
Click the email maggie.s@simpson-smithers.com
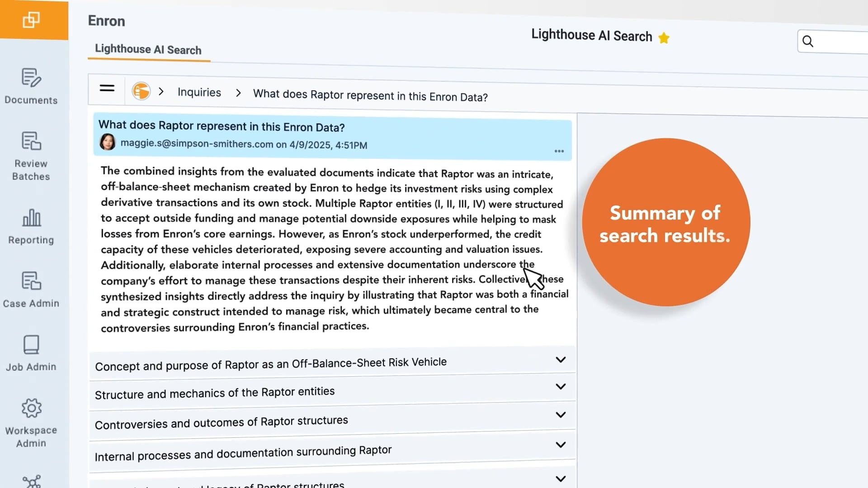(x=197, y=144)
